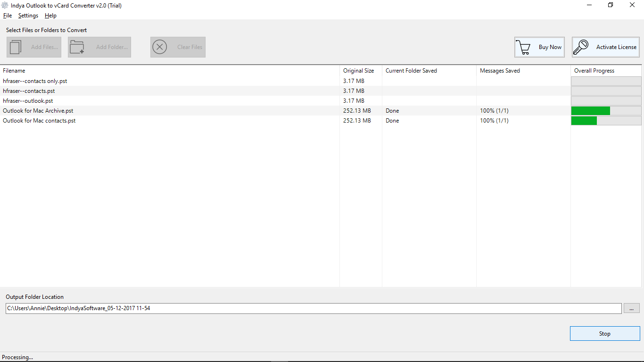Click progress bar for hfraser--outlook.pst row

pos(606,101)
